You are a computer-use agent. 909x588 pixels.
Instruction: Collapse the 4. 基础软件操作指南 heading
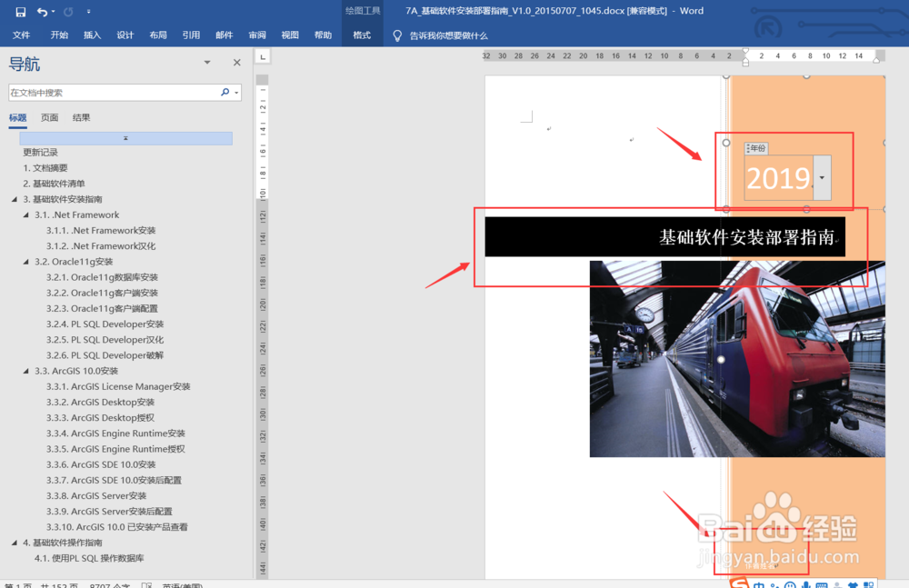(x=15, y=543)
